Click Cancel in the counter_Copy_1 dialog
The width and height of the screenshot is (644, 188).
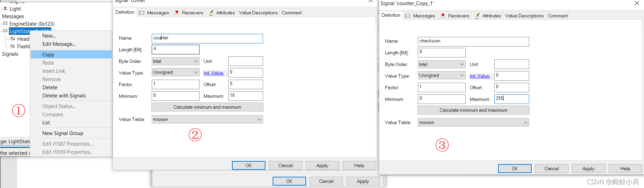tap(552, 169)
